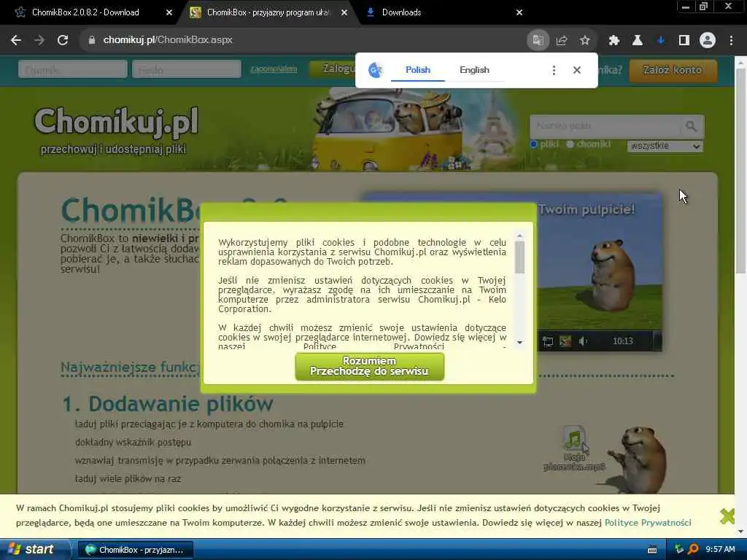747x560 pixels.
Task: Switch to ChomikBox 2.0.8.2 - Download tab
Action: (86, 12)
